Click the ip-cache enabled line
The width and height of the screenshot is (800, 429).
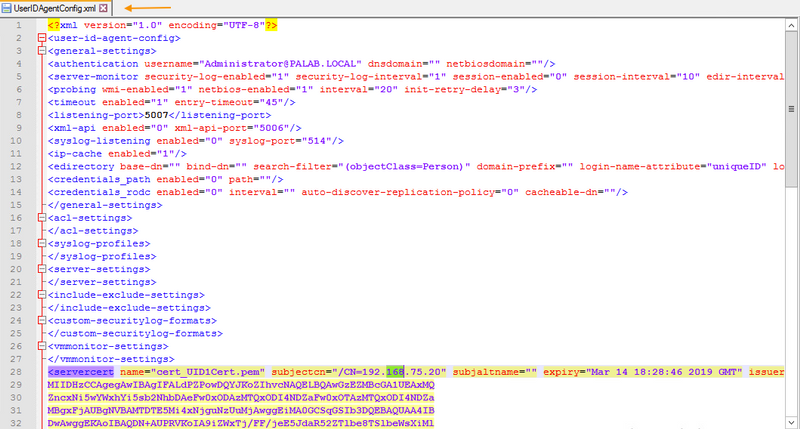(x=117, y=154)
